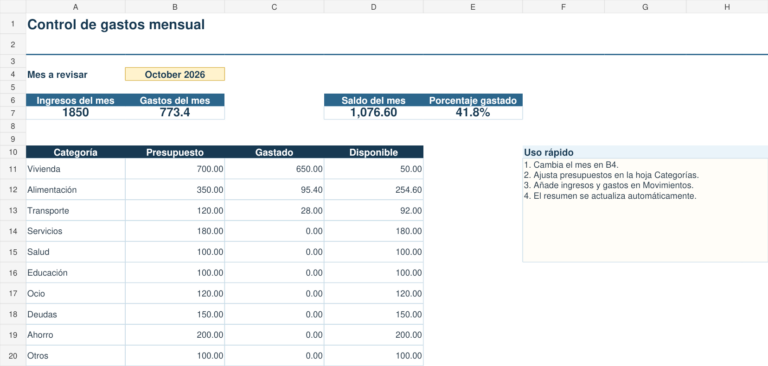Screen dimensions: 768x366
Task: Select the "Ahorro" category cell
Action: pyautogui.click(x=75, y=335)
